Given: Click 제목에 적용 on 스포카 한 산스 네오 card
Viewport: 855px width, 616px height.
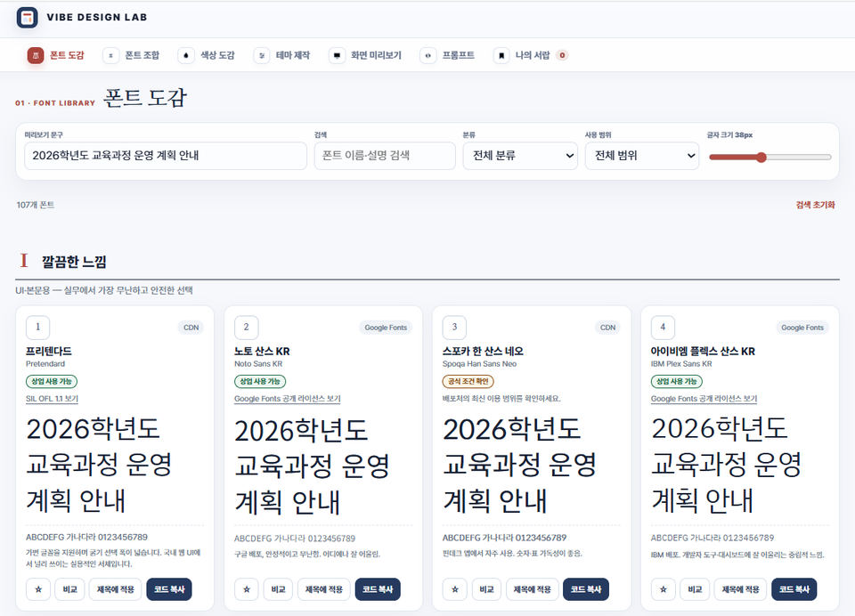Looking at the screenshot, I should coord(533,589).
